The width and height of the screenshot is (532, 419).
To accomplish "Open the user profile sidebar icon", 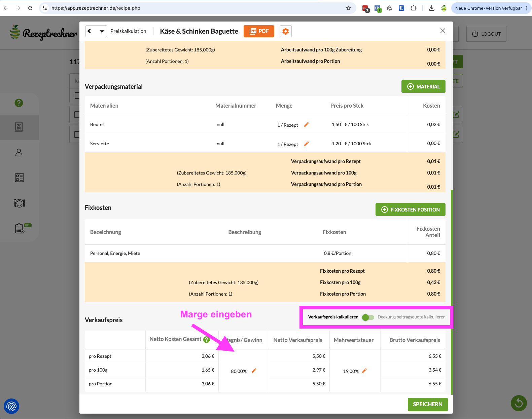I will point(19,153).
